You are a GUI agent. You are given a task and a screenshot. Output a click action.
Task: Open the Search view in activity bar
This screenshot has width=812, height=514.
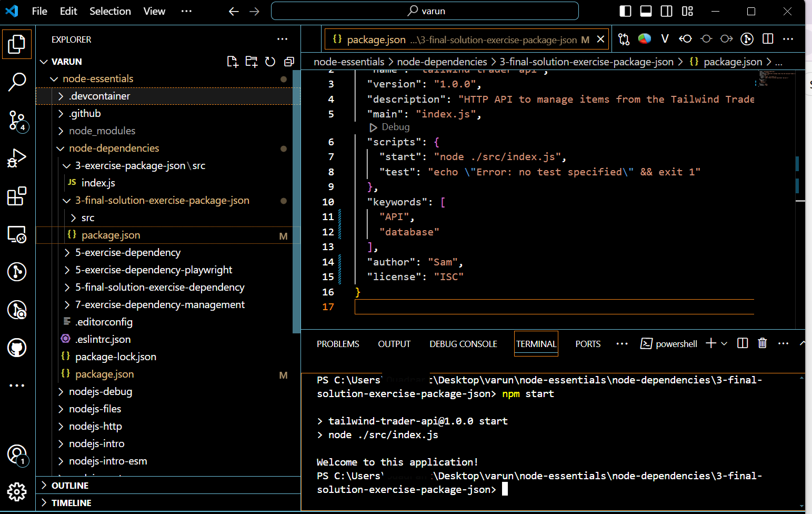(x=17, y=82)
